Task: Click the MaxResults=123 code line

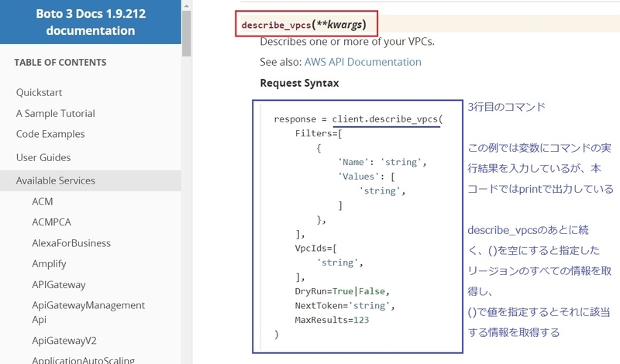Action: [x=332, y=320]
